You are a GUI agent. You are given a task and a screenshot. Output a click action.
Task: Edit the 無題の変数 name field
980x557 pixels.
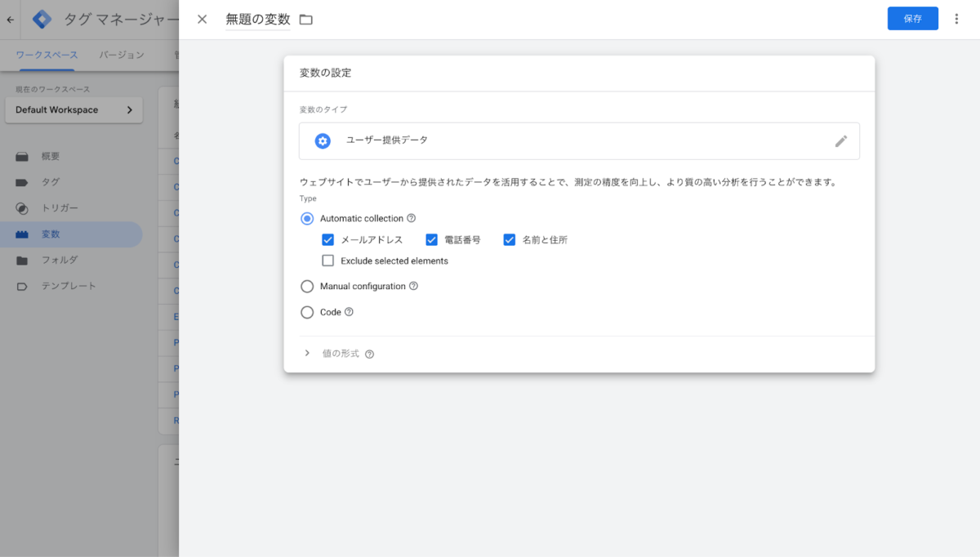(257, 20)
